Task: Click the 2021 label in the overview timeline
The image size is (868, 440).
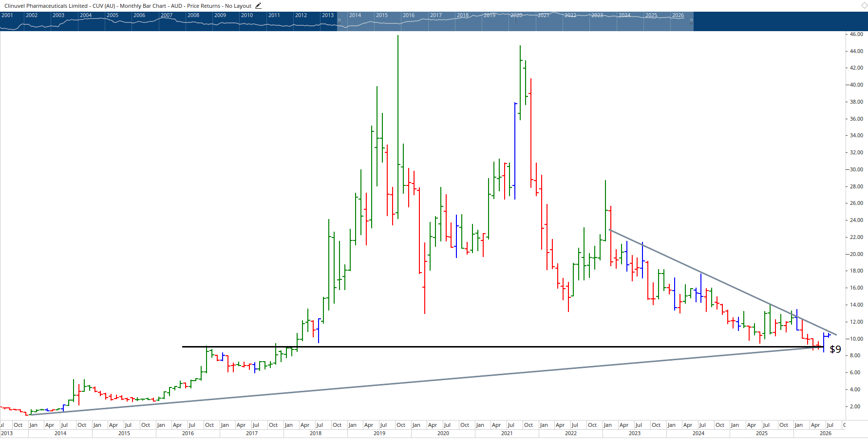Action: 544,15
